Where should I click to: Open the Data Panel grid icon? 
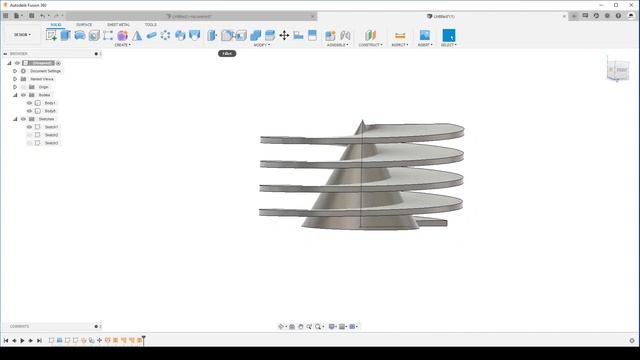click(6, 16)
